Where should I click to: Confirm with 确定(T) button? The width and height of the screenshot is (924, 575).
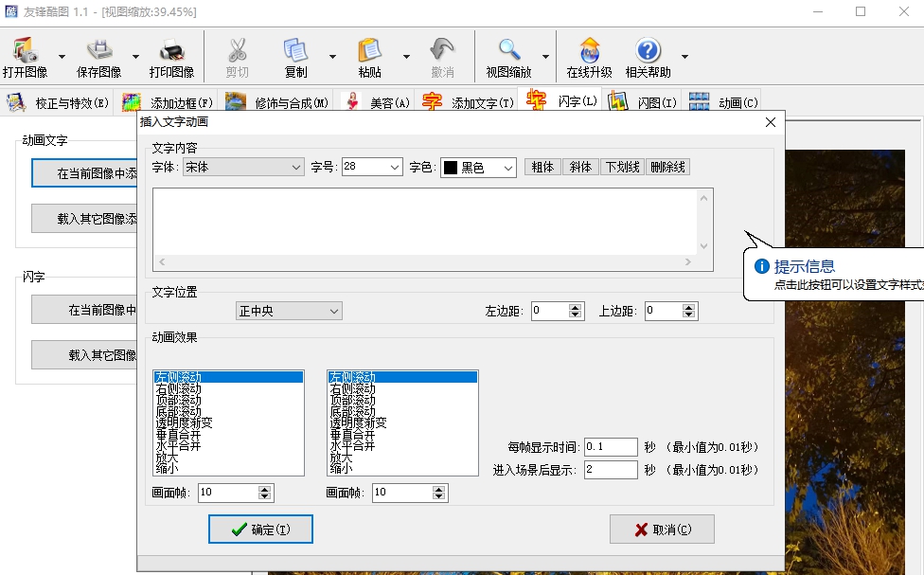pos(260,529)
